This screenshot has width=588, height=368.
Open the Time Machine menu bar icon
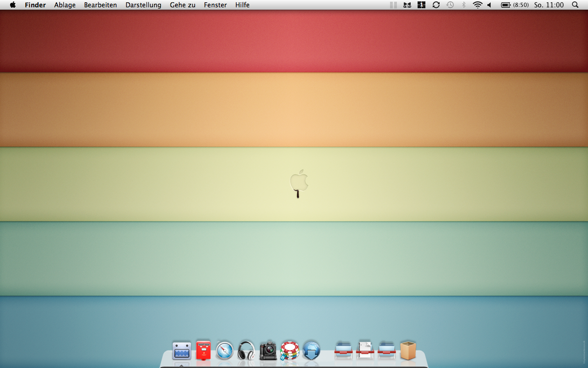(x=450, y=5)
